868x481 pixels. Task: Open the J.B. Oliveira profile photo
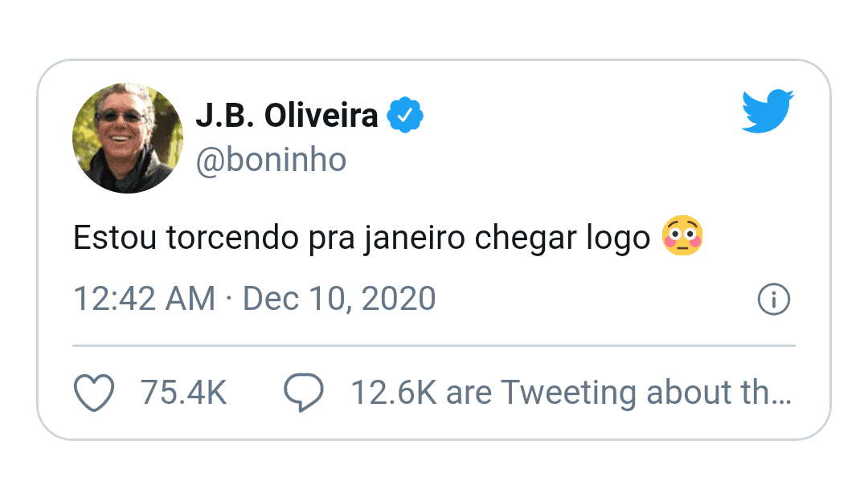128,138
